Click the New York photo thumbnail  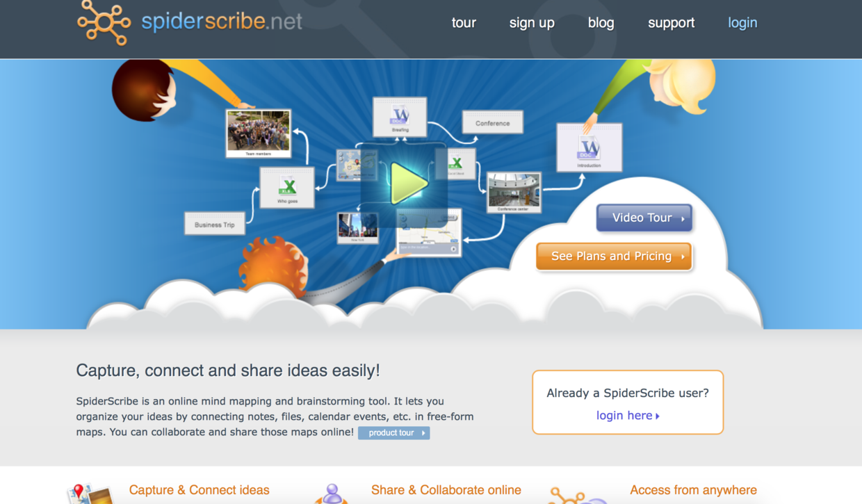(357, 228)
